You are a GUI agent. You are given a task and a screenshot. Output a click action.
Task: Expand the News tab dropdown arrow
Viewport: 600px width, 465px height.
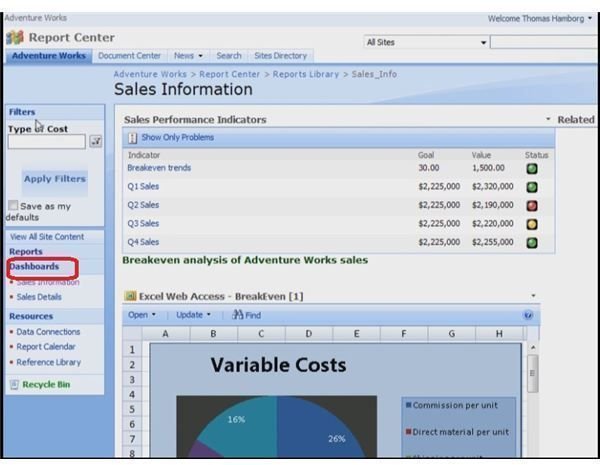coord(200,56)
